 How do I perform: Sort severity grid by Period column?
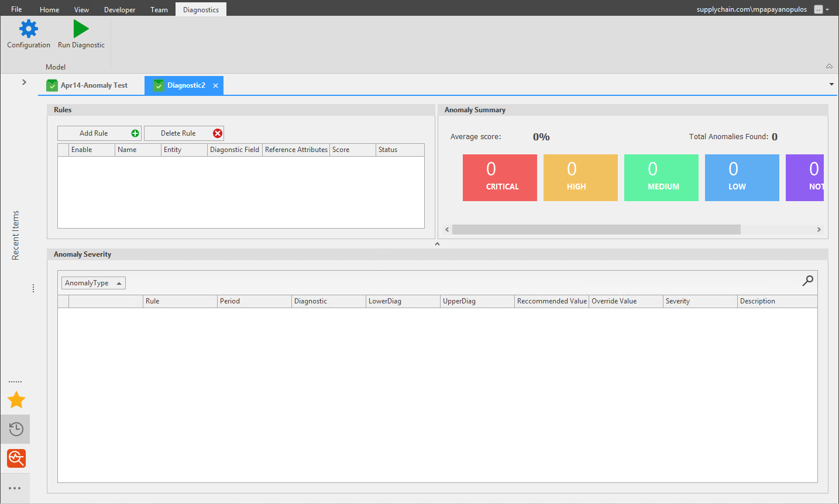tap(255, 301)
